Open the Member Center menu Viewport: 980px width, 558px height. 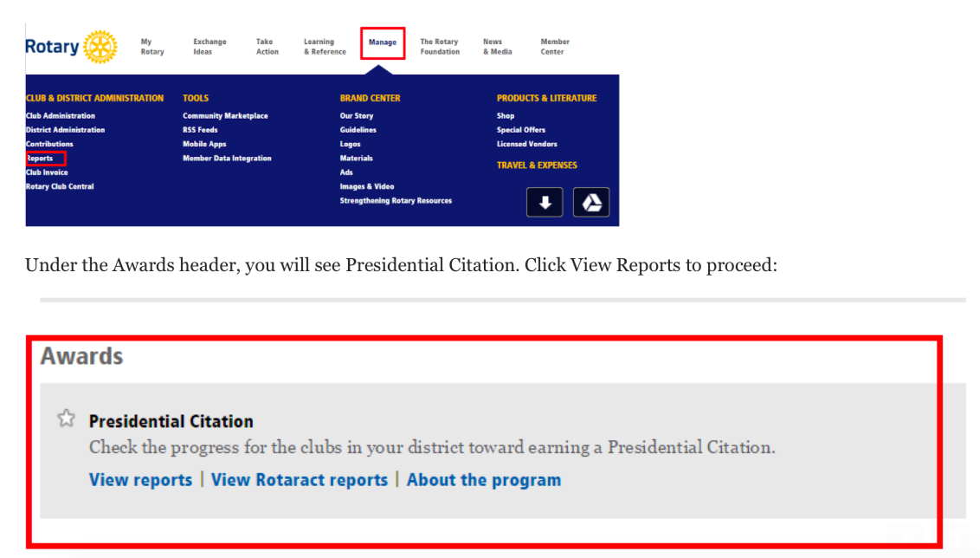coord(554,47)
